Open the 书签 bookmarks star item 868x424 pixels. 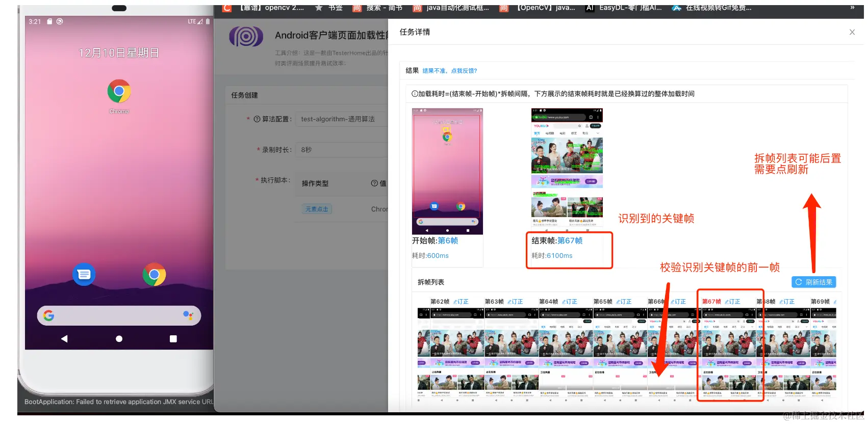[x=329, y=8]
